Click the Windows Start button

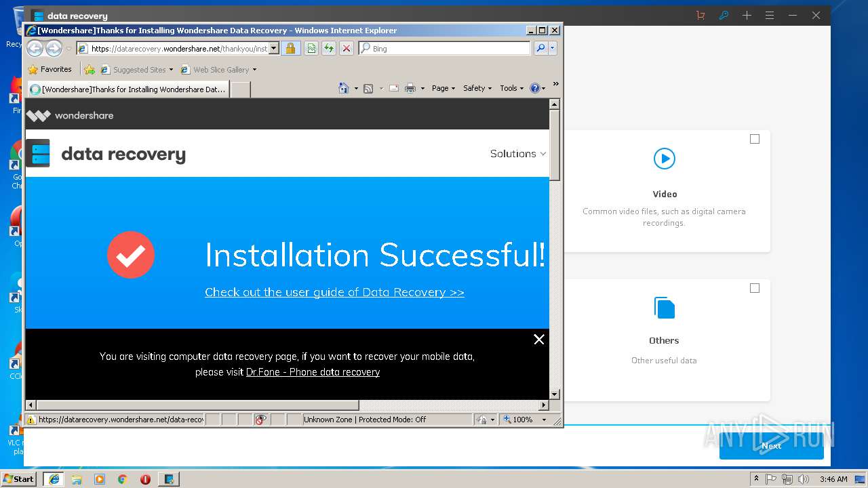coord(19,479)
